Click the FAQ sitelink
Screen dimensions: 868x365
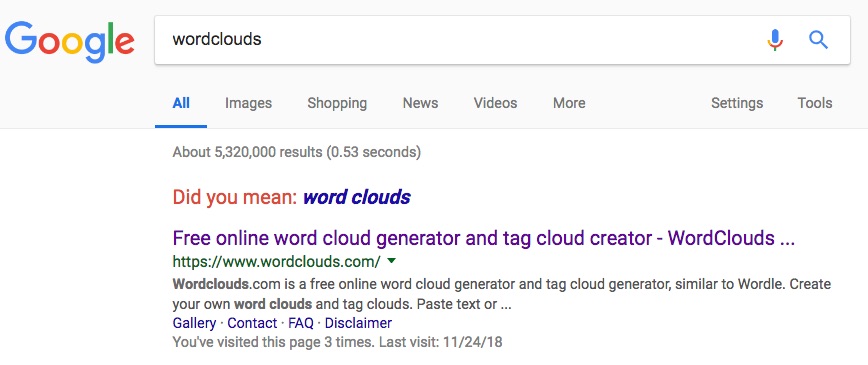pyautogui.click(x=301, y=323)
